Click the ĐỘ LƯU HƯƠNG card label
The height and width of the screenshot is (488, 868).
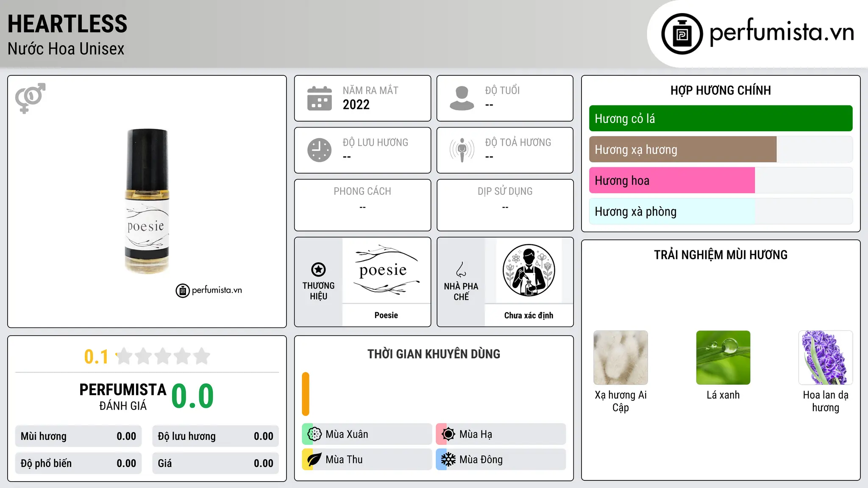coord(375,142)
